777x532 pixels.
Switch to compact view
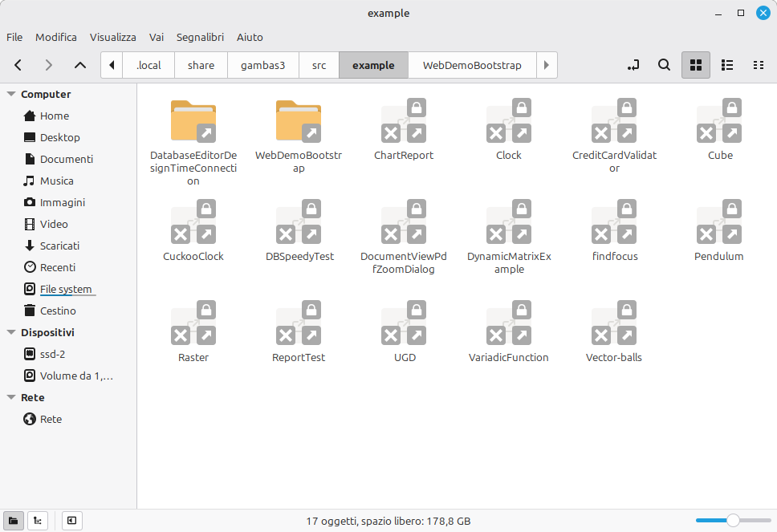click(x=758, y=65)
